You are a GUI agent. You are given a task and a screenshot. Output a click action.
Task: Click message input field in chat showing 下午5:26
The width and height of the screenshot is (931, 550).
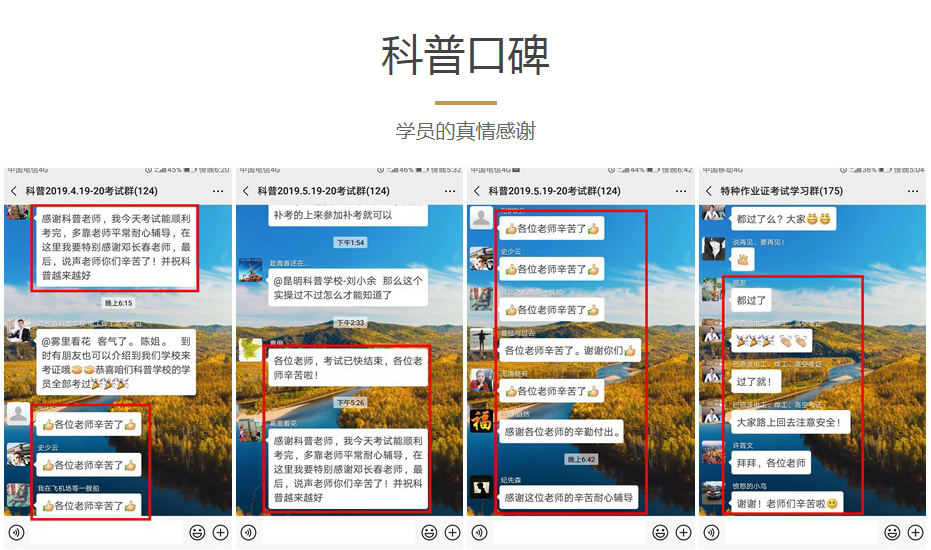pos(339,533)
